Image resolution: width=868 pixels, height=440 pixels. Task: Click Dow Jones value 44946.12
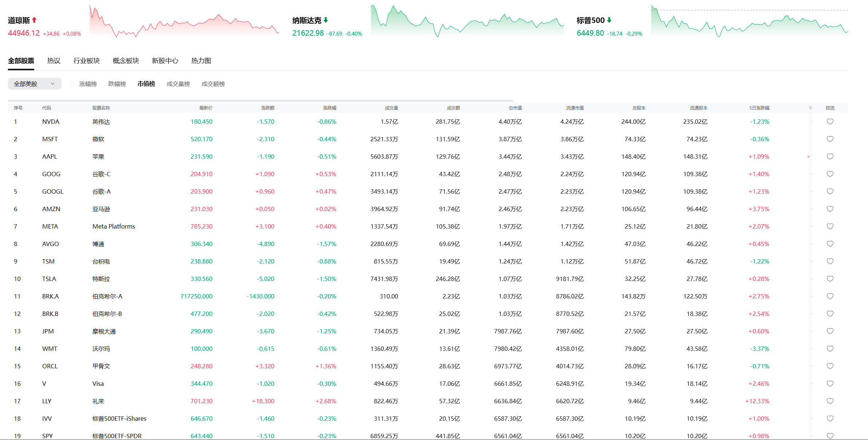tap(24, 33)
